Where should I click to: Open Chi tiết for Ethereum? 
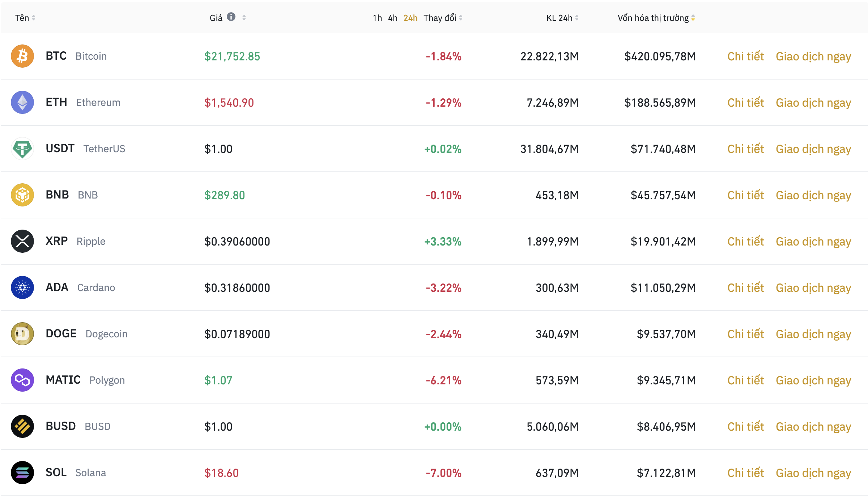point(745,103)
